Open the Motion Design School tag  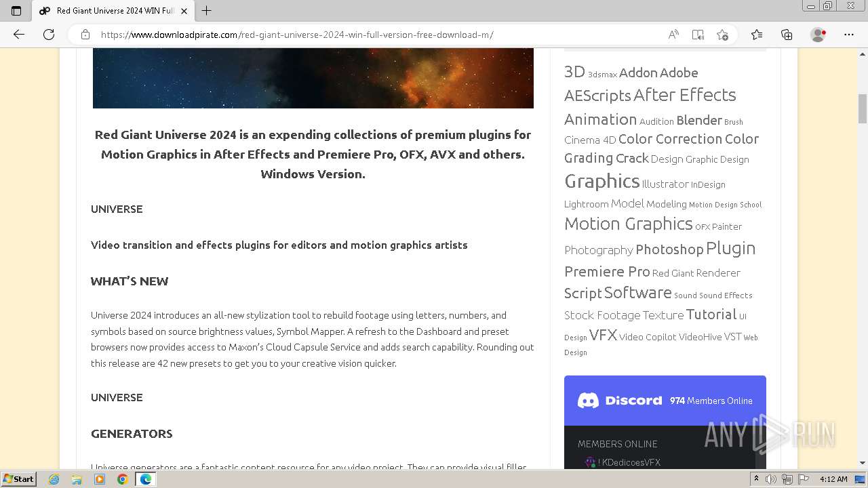725,205
